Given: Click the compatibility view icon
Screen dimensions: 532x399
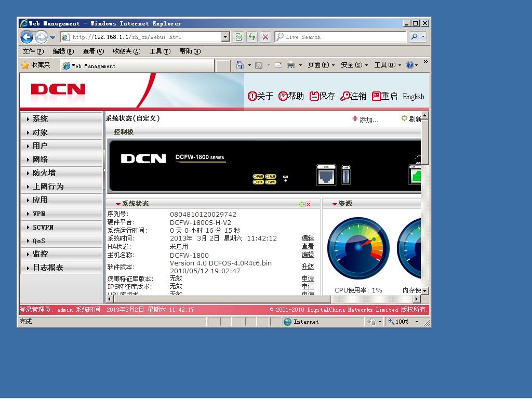Looking at the screenshot, I should [x=238, y=37].
